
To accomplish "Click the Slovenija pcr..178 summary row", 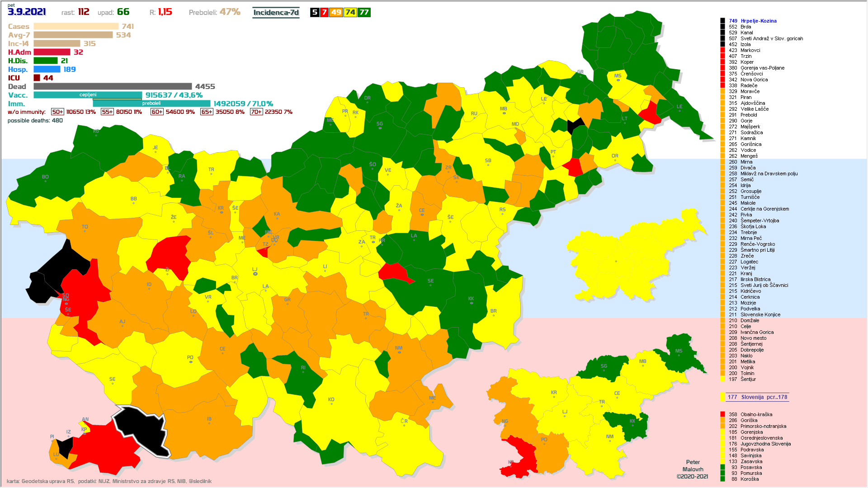I will tap(757, 397).
